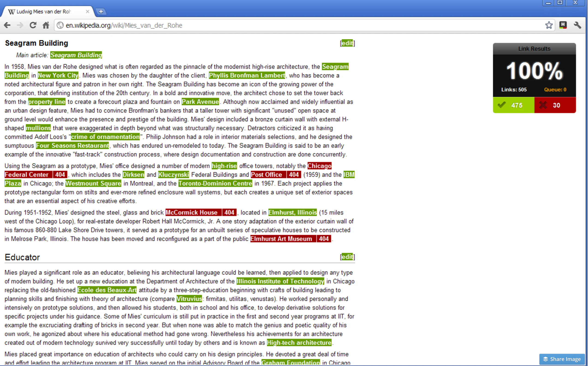The width and height of the screenshot is (588, 366).
Task: Click the Seagram Building section heading
Action: tap(36, 43)
